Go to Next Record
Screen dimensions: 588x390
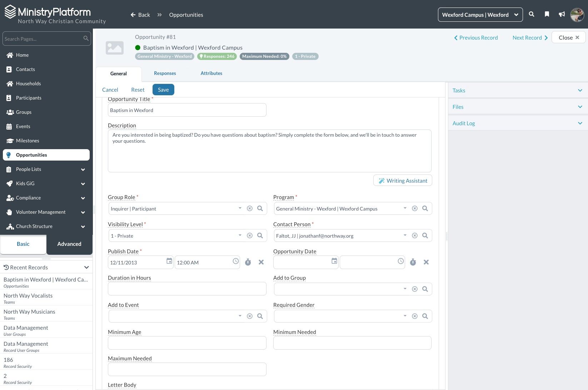pyautogui.click(x=530, y=38)
